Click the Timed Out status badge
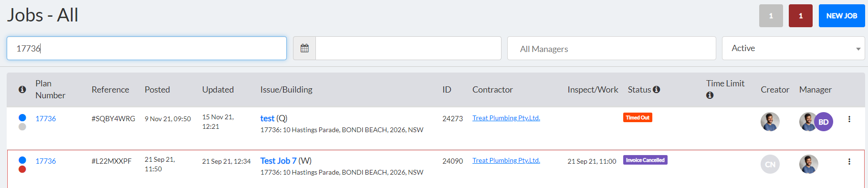 [638, 117]
